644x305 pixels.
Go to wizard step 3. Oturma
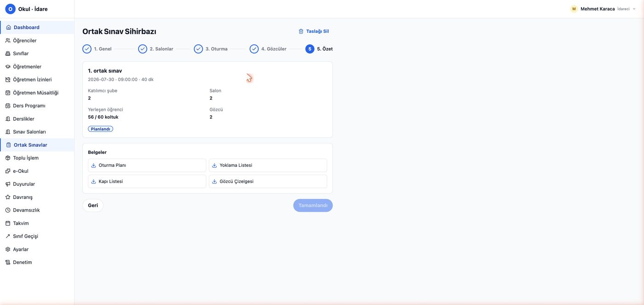point(211,49)
